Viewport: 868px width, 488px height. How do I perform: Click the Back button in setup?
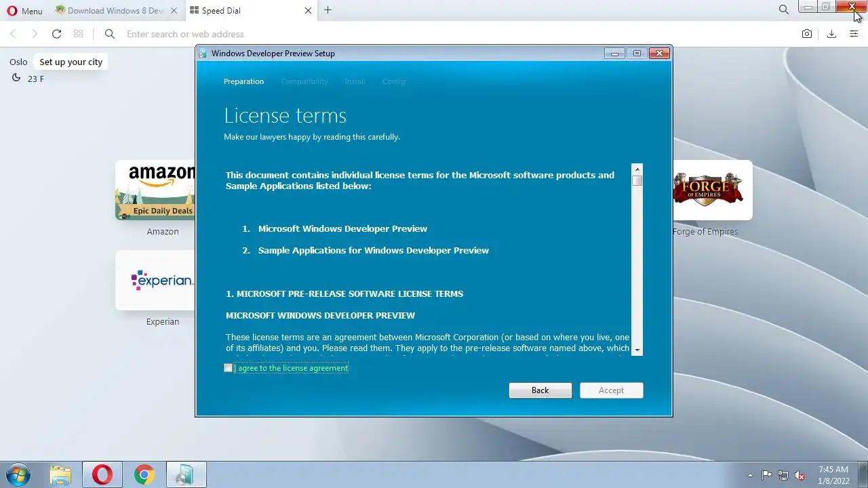[x=540, y=390]
